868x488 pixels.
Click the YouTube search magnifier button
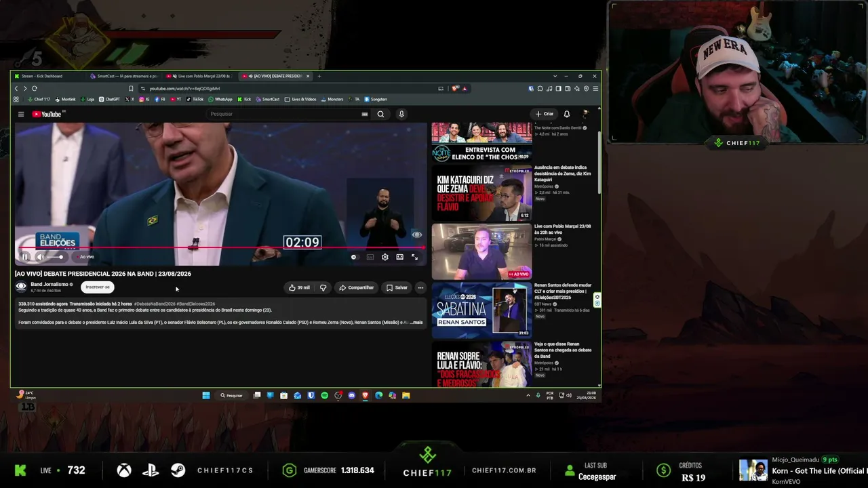tap(380, 114)
